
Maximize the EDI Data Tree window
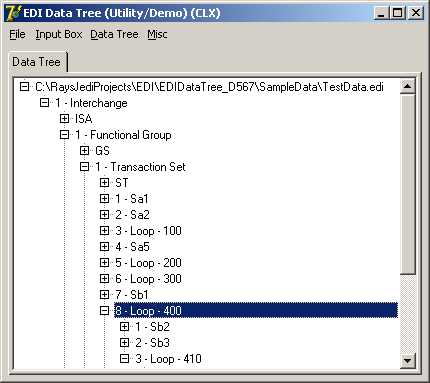397,13
